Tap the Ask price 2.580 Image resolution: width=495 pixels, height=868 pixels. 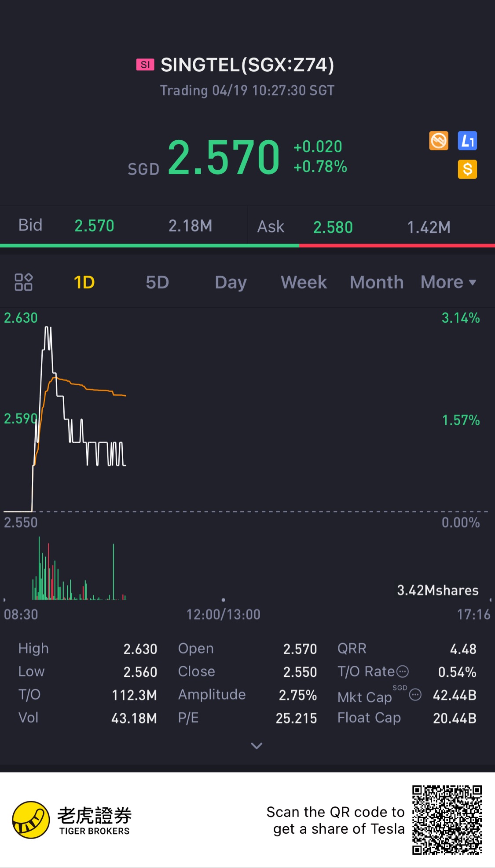[x=333, y=227]
